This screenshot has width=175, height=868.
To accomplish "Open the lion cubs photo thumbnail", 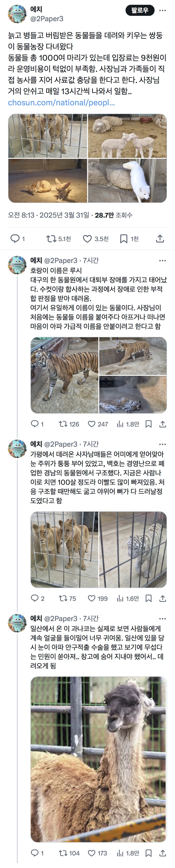I will coord(48,136).
